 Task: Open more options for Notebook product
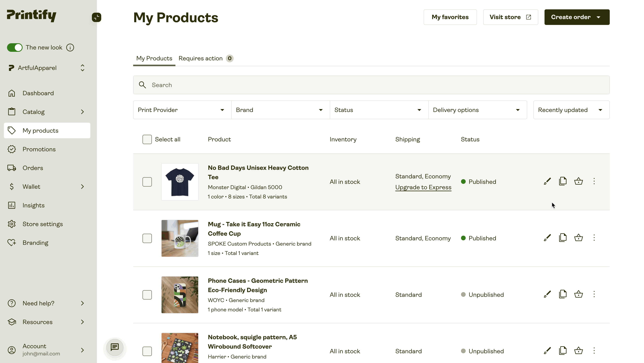[x=594, y=351]
